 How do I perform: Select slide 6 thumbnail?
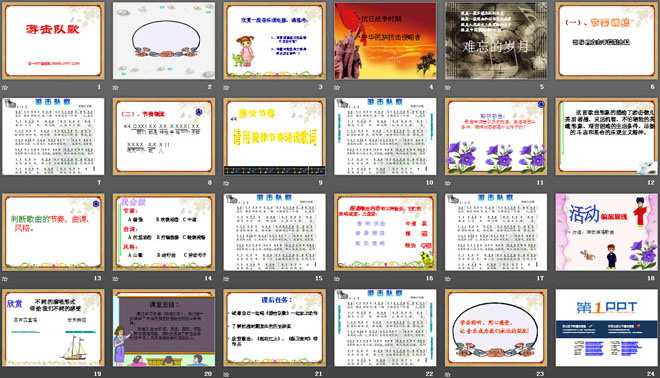(607, 41)
